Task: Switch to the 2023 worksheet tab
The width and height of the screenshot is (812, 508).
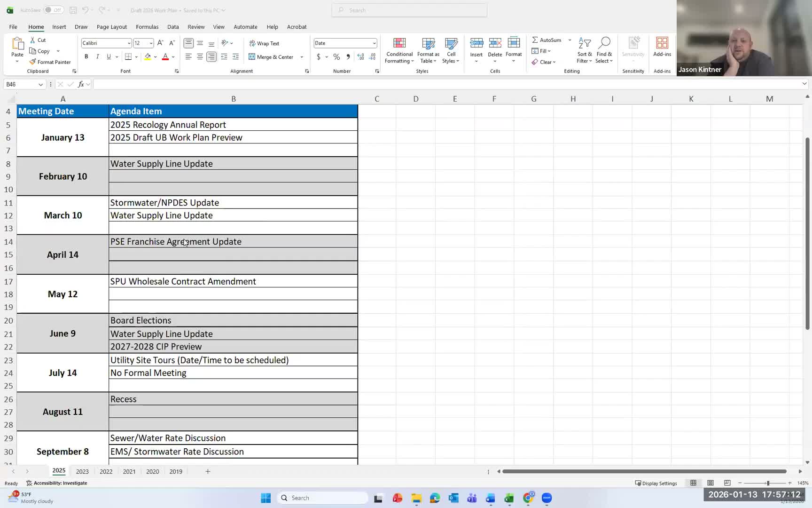Action: pos(82,471)
